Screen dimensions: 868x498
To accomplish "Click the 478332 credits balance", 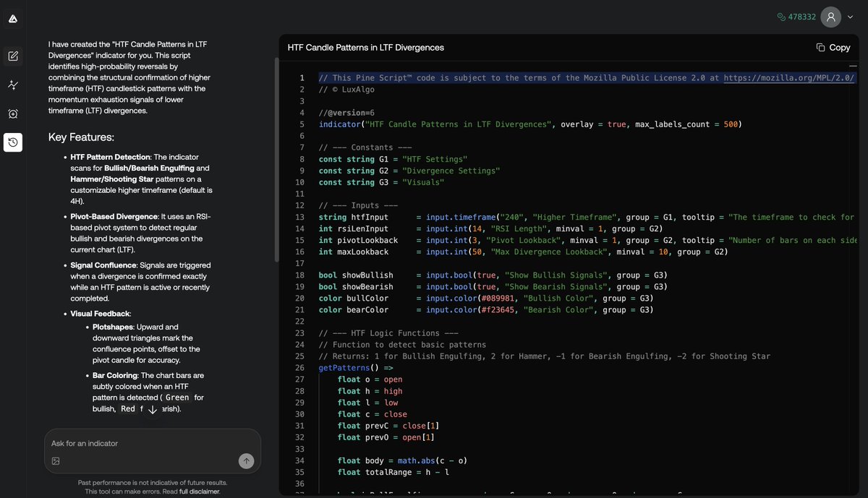I will coord(801,17).
